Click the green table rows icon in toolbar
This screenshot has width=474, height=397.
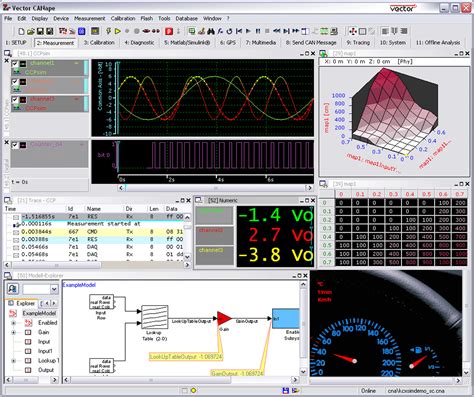[x=324, y=31]
